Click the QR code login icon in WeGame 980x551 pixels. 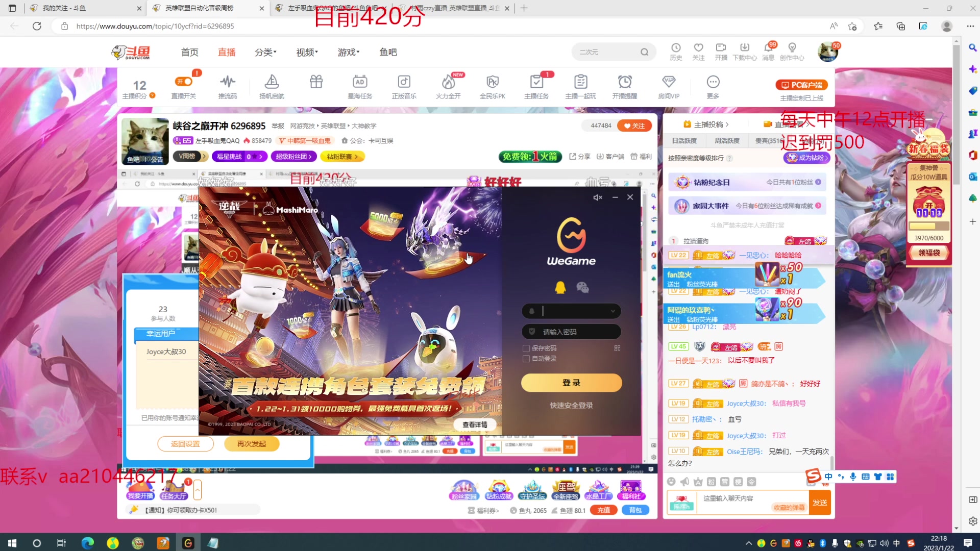pyautogui.click(x=617, y=348)
